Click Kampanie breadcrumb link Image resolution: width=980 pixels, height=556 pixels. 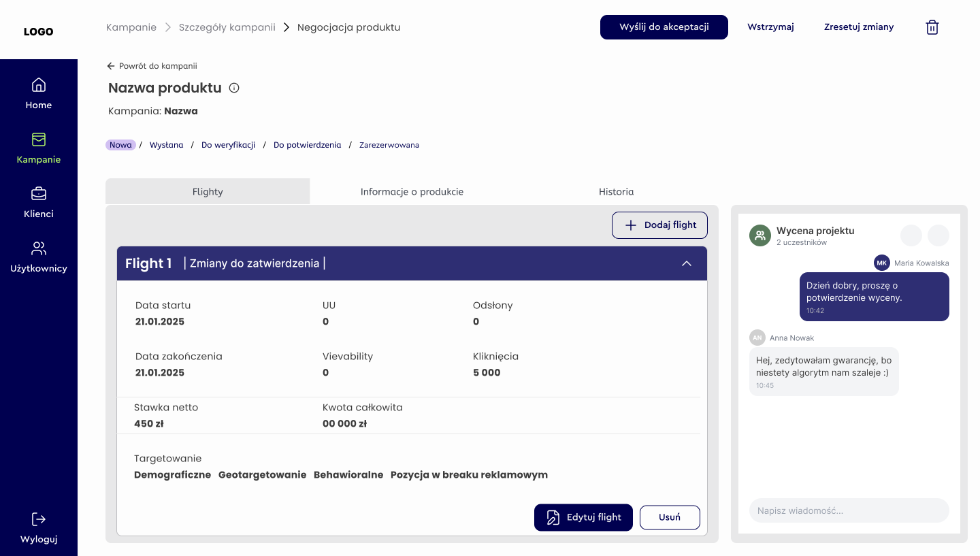point(131,27)
